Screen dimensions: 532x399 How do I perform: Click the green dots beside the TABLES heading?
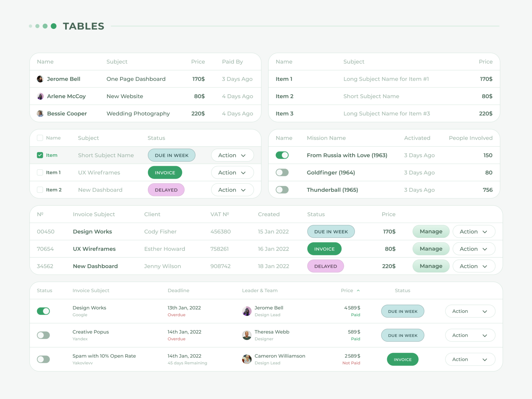42,25
